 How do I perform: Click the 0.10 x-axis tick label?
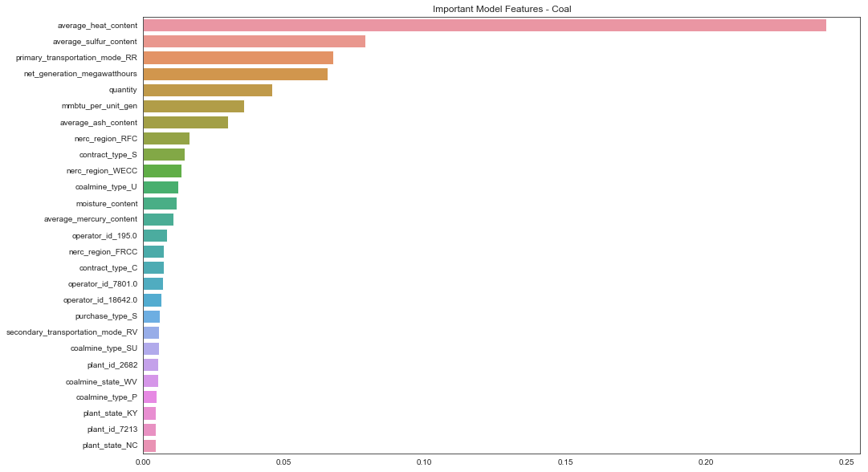(425, 462)
